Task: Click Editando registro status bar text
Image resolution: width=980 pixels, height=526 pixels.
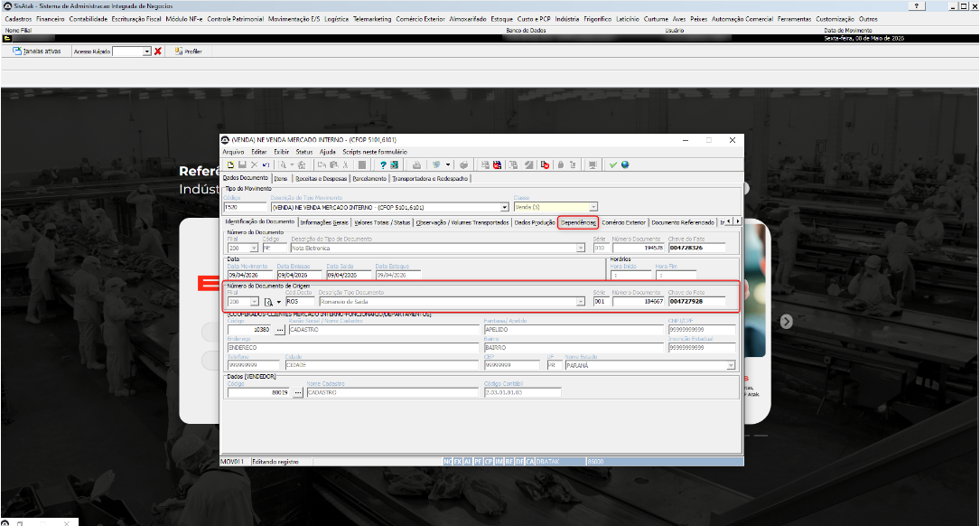Action: tap(275, 462)
